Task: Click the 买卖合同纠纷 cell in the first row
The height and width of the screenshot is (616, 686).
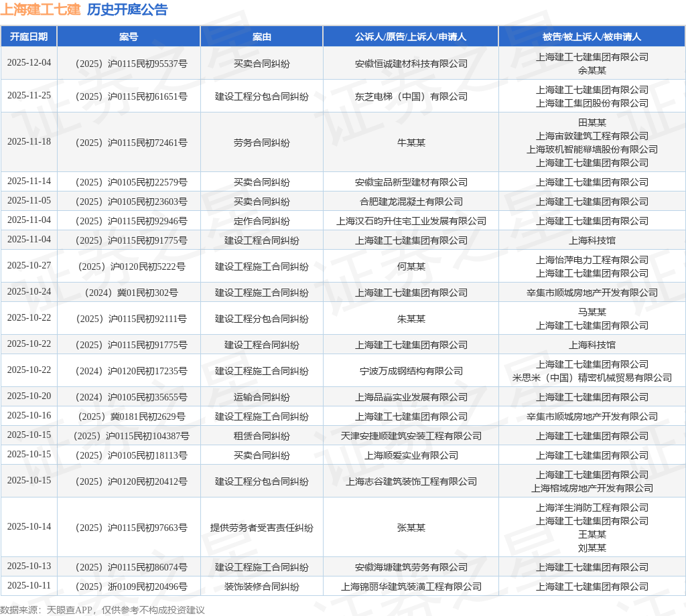Action: pos(261,64)
